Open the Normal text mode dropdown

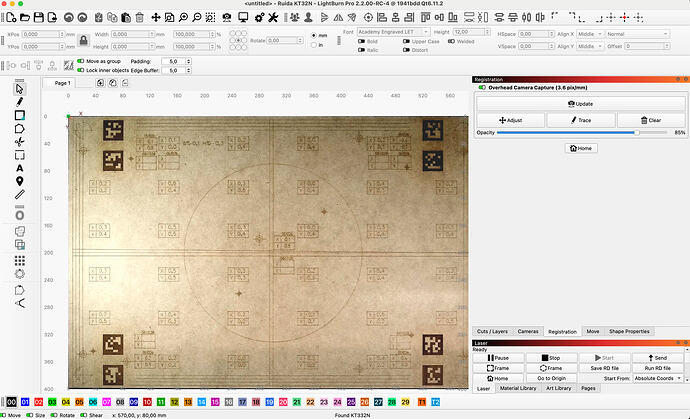(638, 34)
